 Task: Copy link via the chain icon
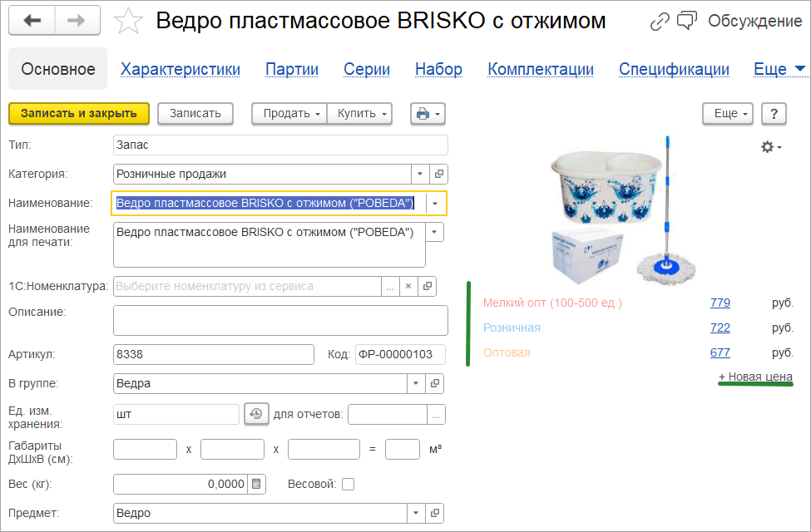(660, 22)
